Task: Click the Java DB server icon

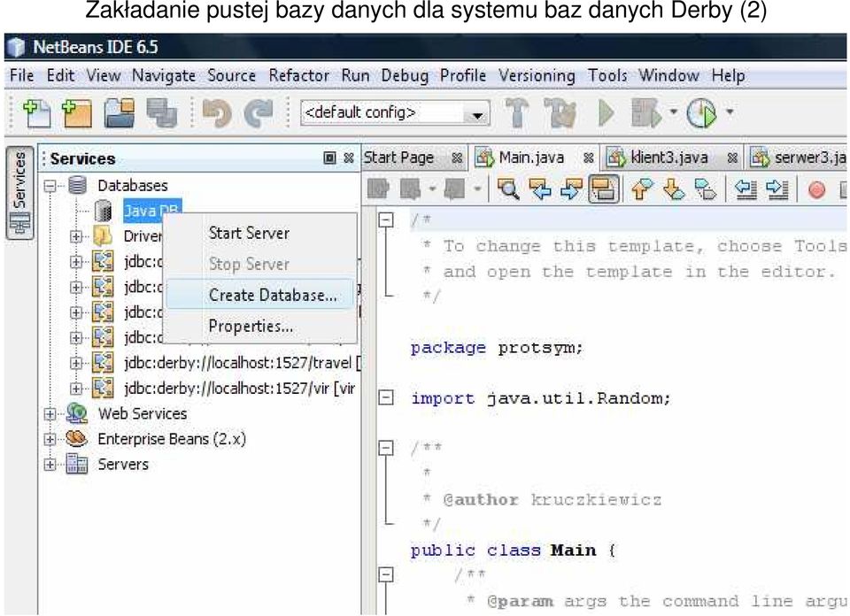Action: tap(103, 211)
